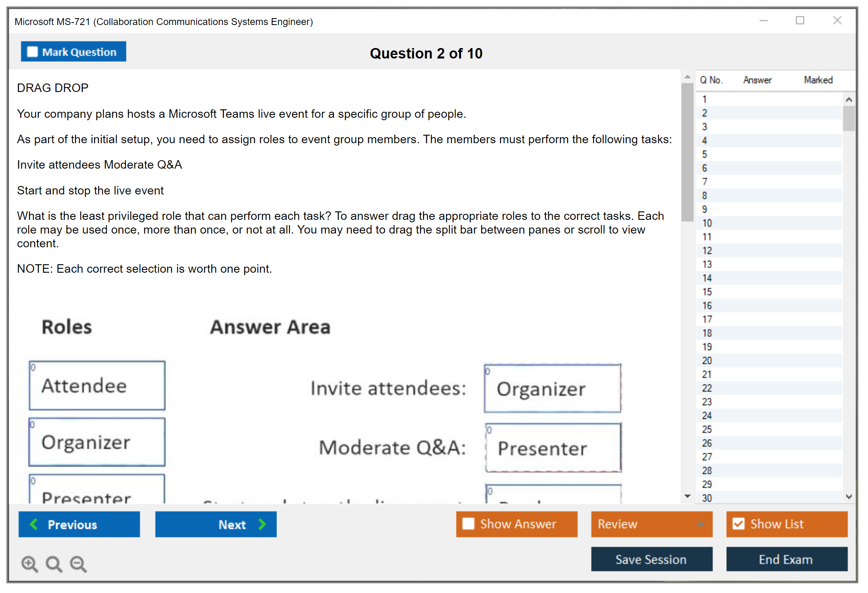Viewport: 868px width, 593px height.
Task: Select question 5 in the question list
Action: [x=704, y=155]
